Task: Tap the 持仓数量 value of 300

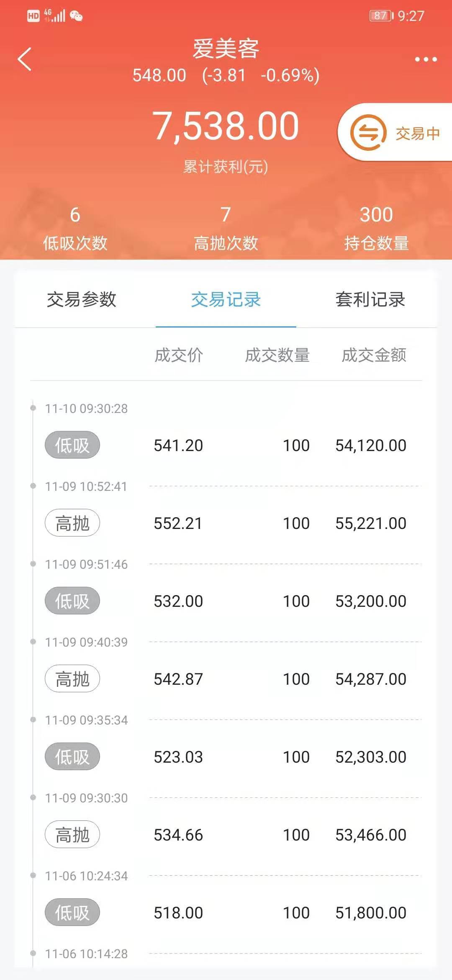Action: coord(376,215)
